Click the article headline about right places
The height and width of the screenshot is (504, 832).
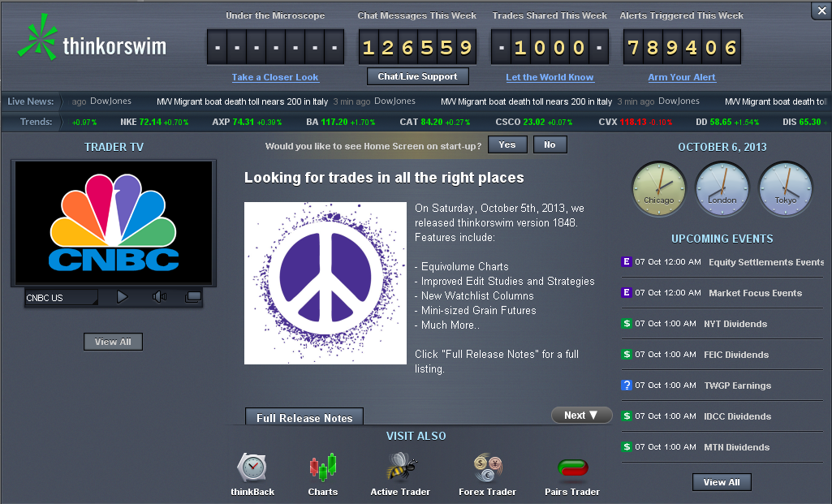[x=384, y=178]
